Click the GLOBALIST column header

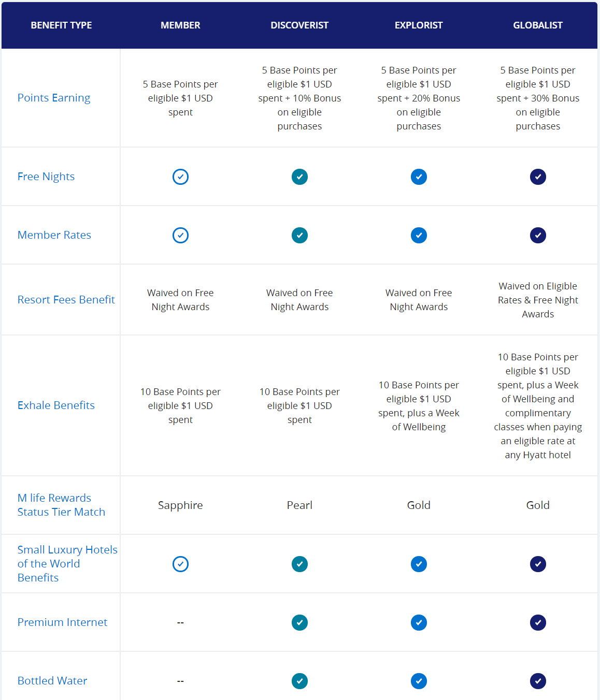(x=538, y=25)
